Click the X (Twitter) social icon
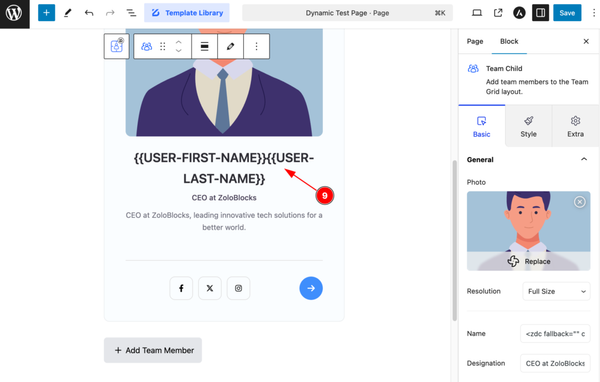 click(210, 288)
